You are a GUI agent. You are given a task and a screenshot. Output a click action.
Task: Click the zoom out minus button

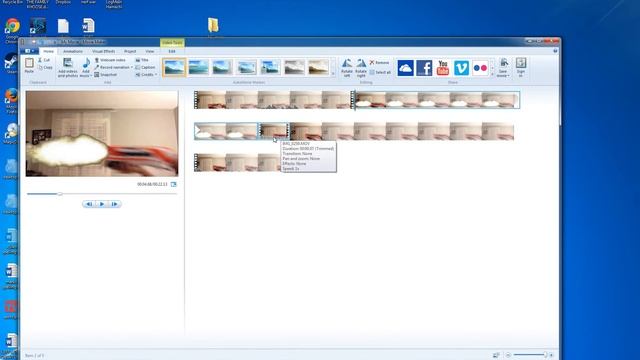pyautogui.click(x=508, y=355)
